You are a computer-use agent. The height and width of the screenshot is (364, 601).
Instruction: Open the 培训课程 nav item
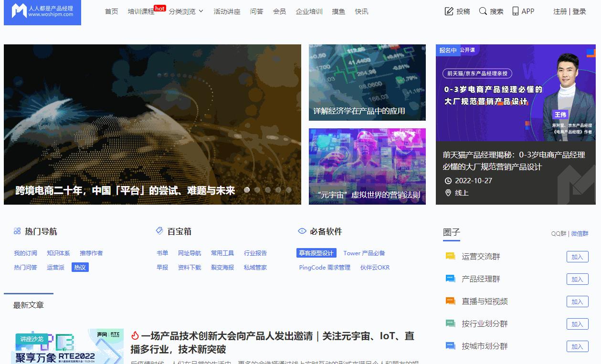pos(141,11)
